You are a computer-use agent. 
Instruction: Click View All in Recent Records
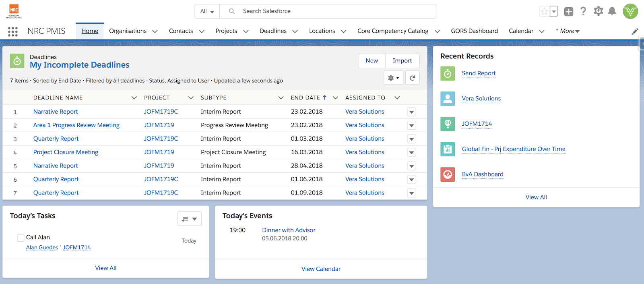pos(536,197)
